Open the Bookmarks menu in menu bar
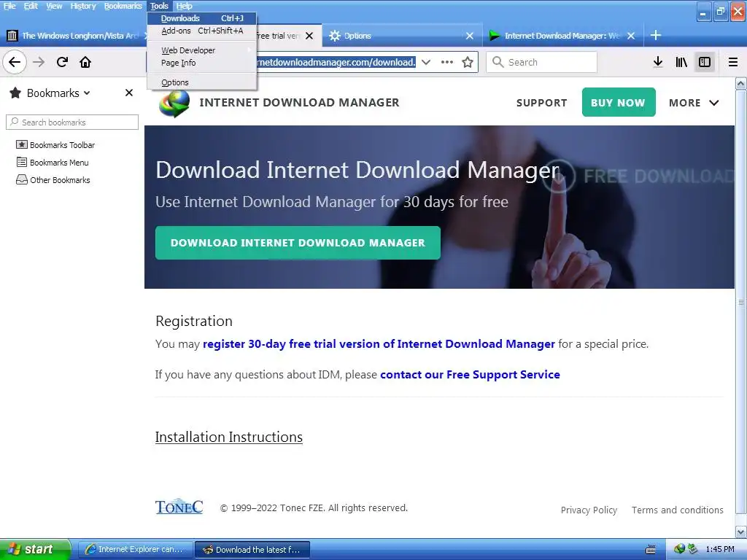 123,6
